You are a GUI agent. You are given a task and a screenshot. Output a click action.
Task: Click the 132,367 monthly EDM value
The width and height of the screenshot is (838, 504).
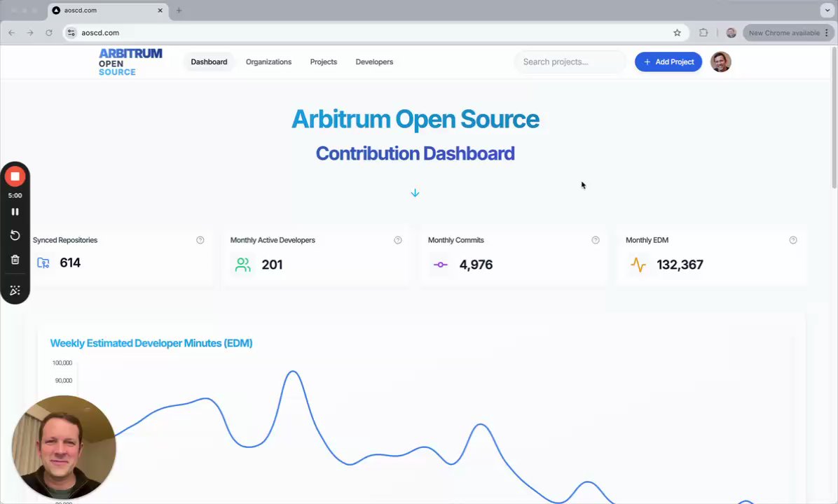[680, 265]
